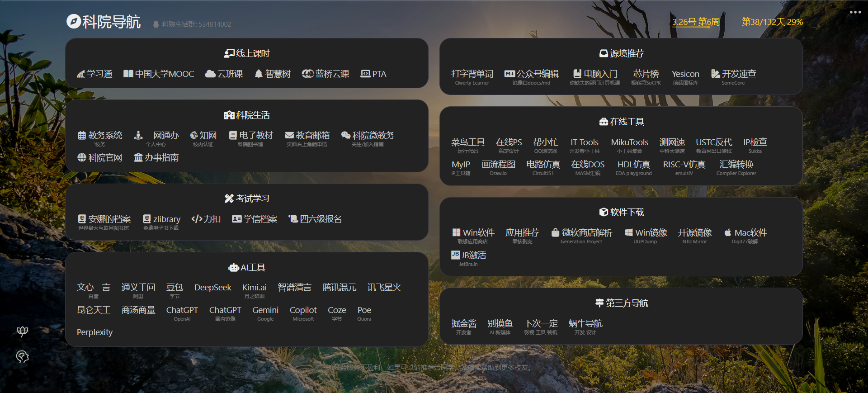Click the 学信档案 ID card icon
Image resolution: width=868 pixels, height=393 pixels.
(x=236, y=219)
